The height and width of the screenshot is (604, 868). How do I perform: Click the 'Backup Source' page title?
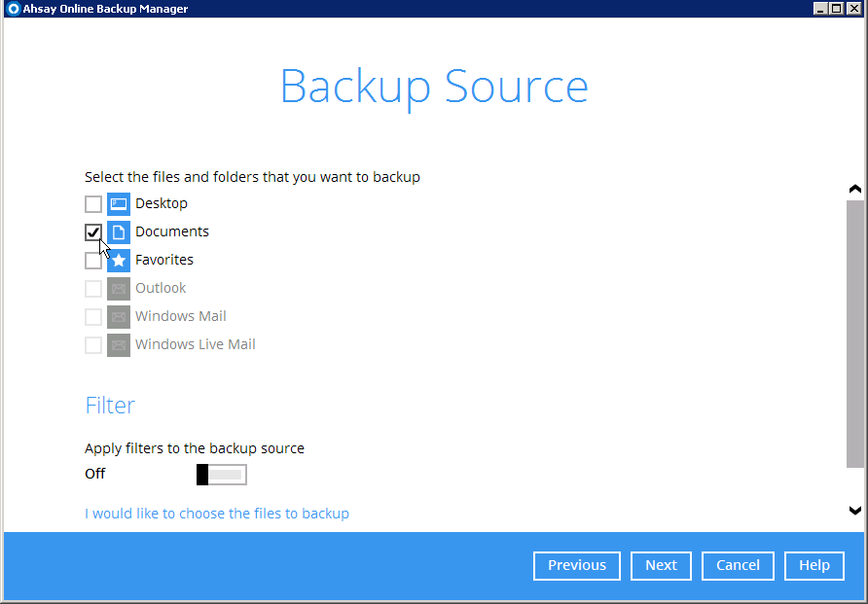tap(435, 88)
